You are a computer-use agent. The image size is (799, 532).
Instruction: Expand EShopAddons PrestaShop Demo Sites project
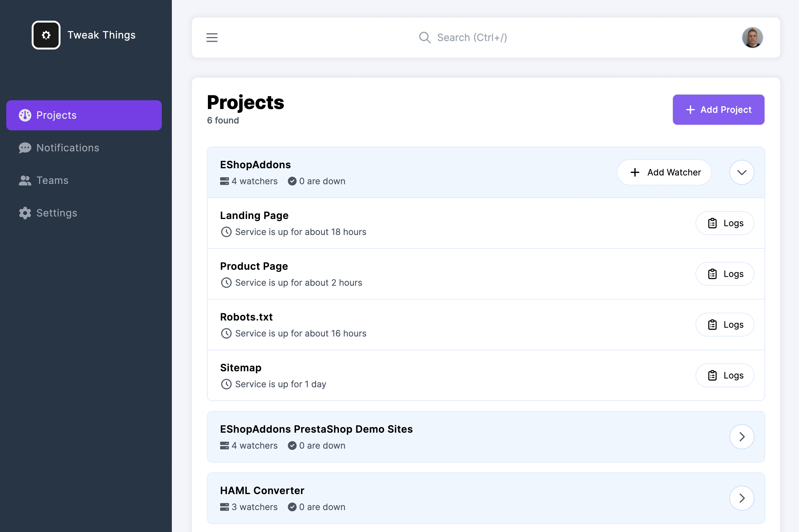pyautogui.click(x=742, y=437)
